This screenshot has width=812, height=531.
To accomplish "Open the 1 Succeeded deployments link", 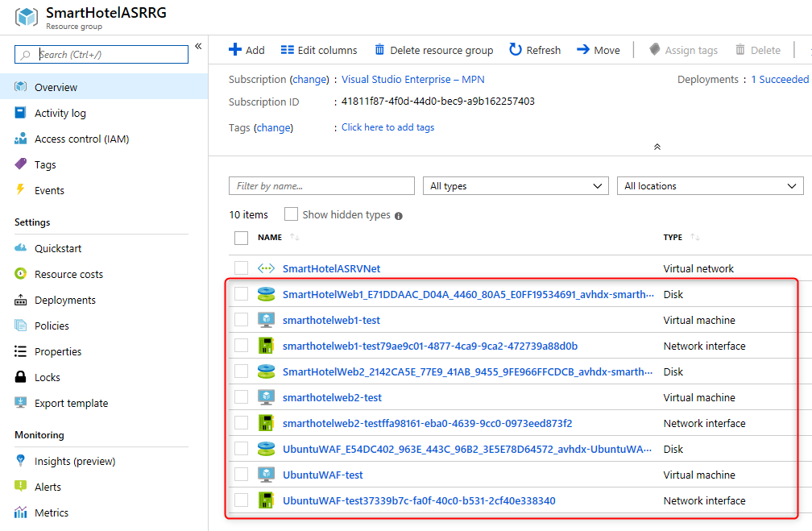I will click(780, 79).
